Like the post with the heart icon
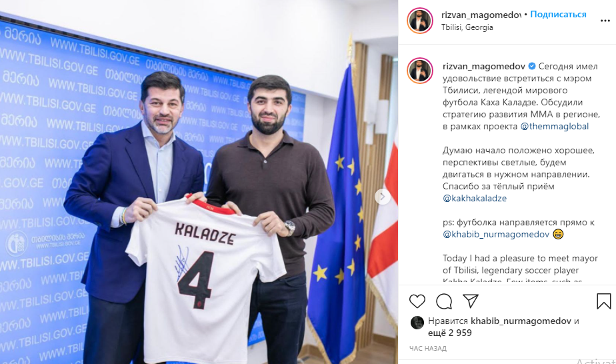Screen dimensions: 616x364 click(x=417, y=301)
